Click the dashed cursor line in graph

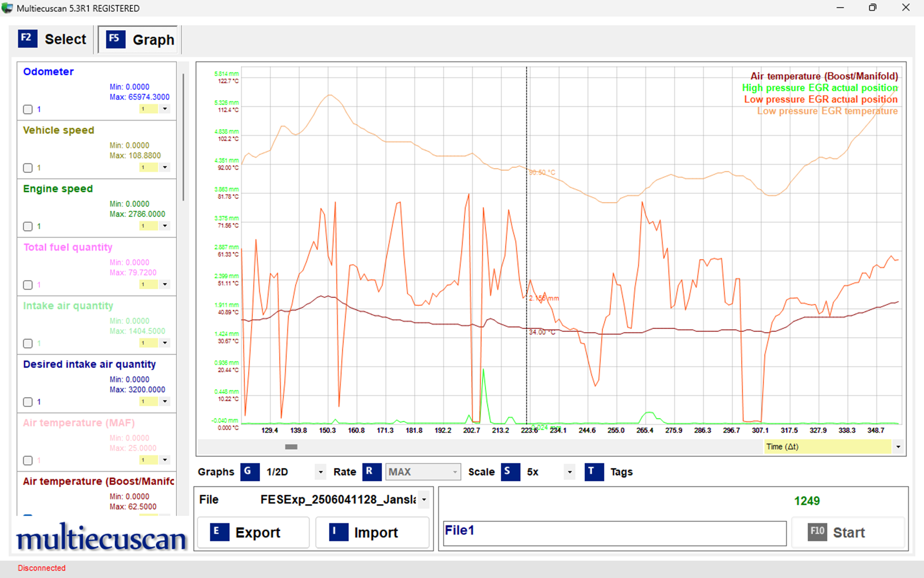526,245
